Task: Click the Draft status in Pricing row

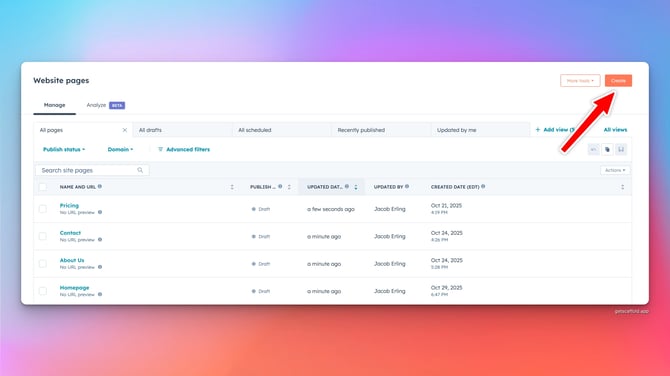Action: [x=261, y=209]
